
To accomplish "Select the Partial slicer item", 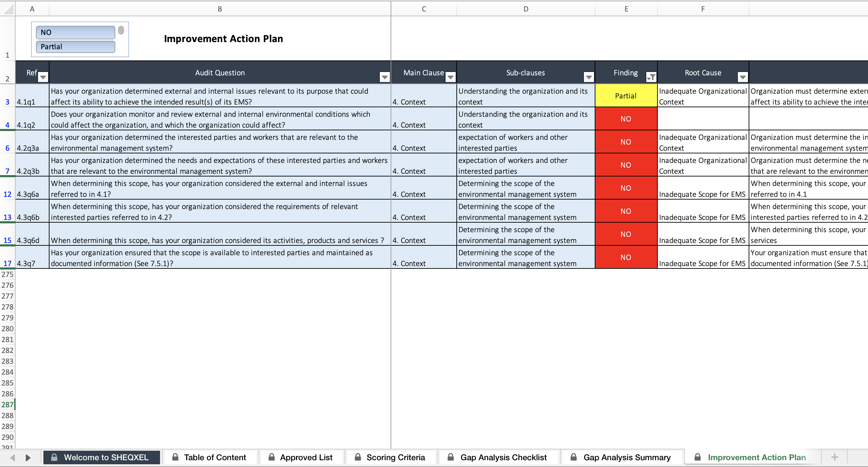I will coord(75,46).
